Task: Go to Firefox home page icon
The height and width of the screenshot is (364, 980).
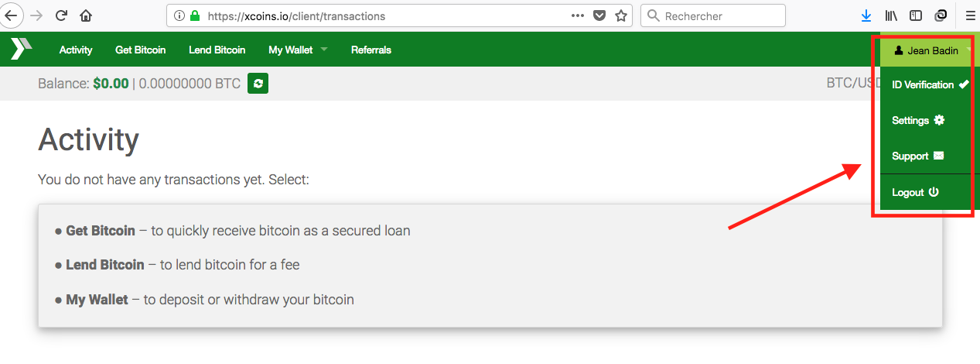Action: pyautogui.click(x=86, y=15)
